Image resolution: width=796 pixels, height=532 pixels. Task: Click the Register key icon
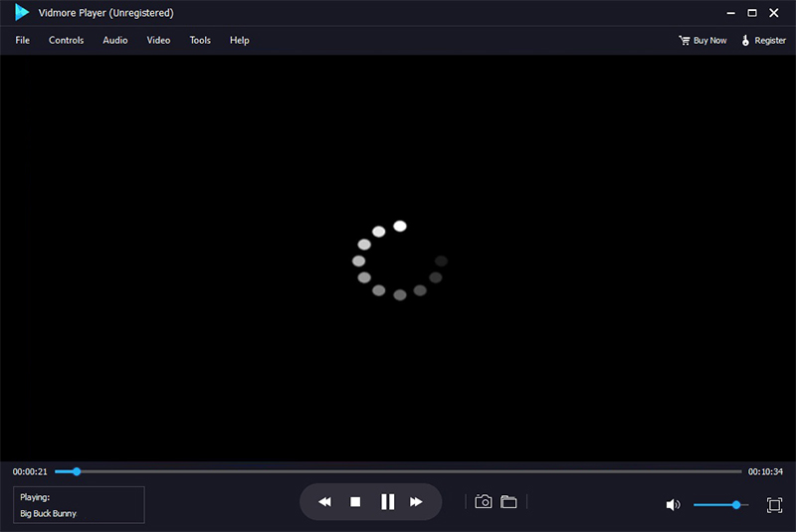745,40
